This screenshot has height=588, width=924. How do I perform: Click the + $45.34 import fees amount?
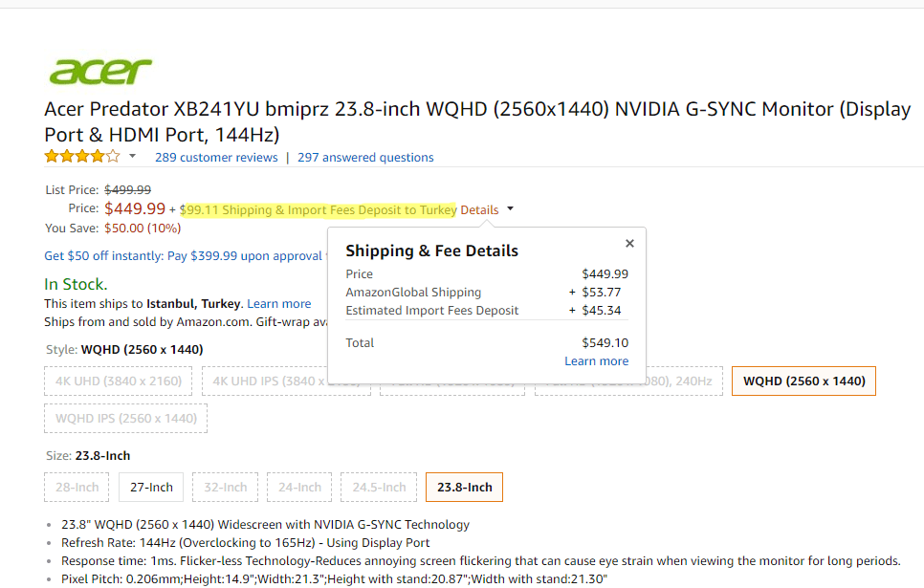coord(595,311)
